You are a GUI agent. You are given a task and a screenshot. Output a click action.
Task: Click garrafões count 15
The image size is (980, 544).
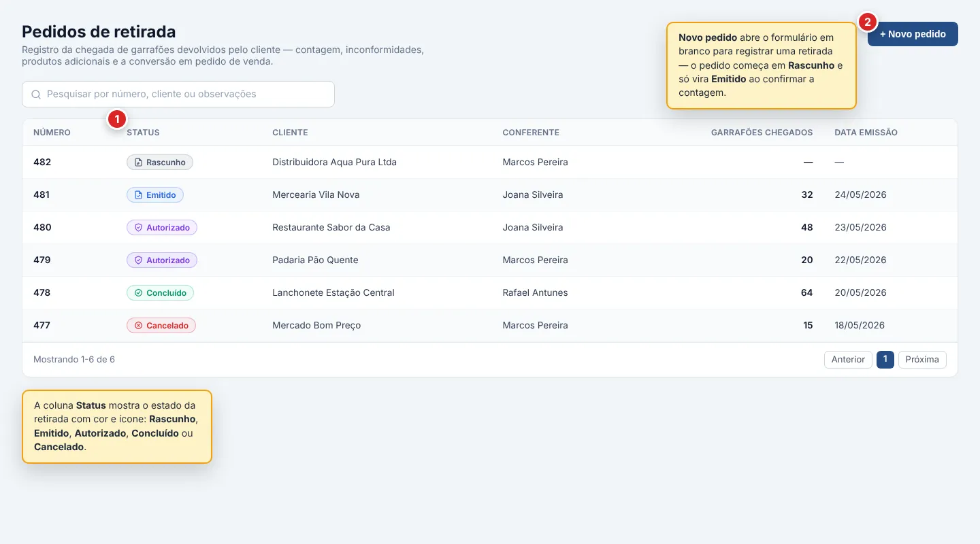(808, 326)
